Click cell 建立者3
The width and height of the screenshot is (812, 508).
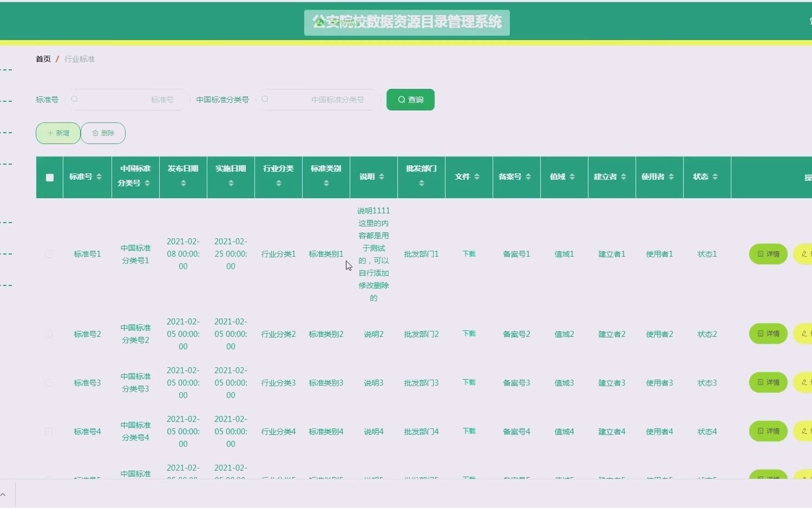(x=612, y=383)
